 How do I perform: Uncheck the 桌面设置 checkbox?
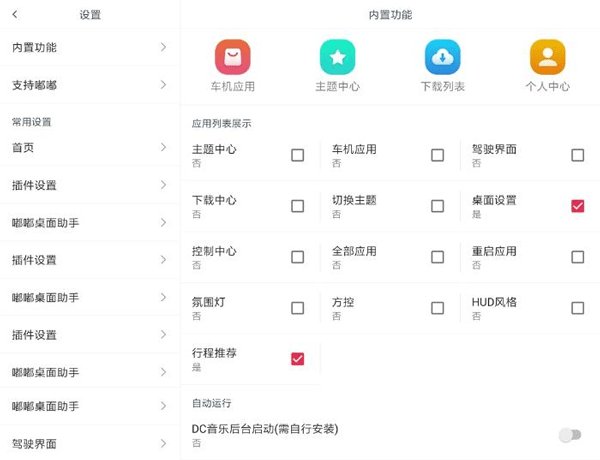(577, 206)
